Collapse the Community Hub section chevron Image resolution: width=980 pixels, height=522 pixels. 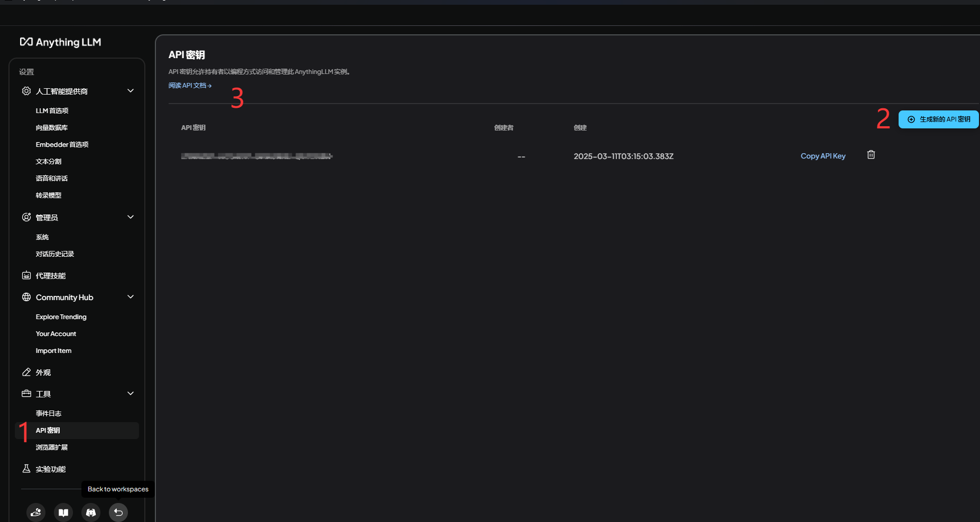131,297
